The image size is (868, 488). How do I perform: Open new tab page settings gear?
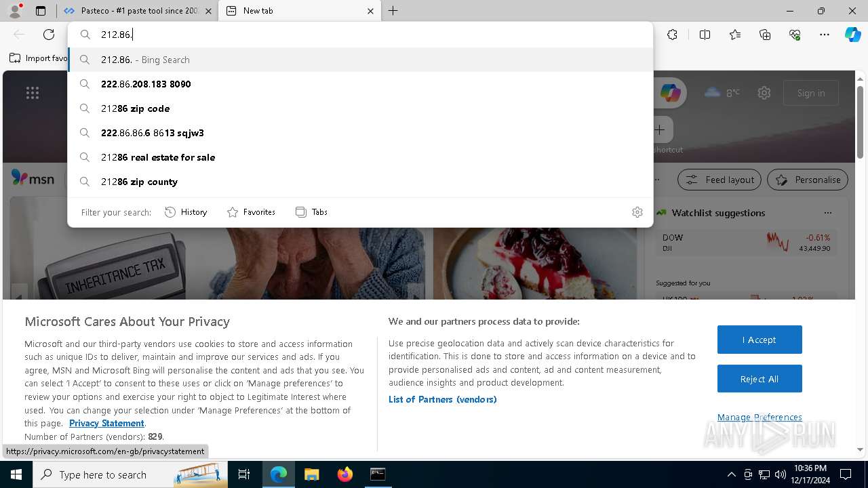(x=764, y=93)
